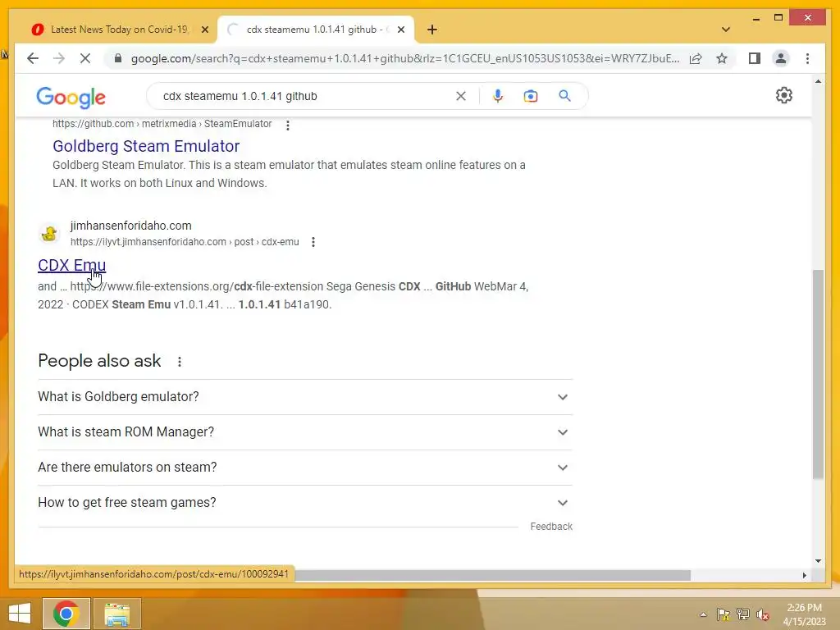Image resolution: width=840 pixels, height=630 pixels.
Task: Open People also ask options menu
Action: tap(180, 362)
